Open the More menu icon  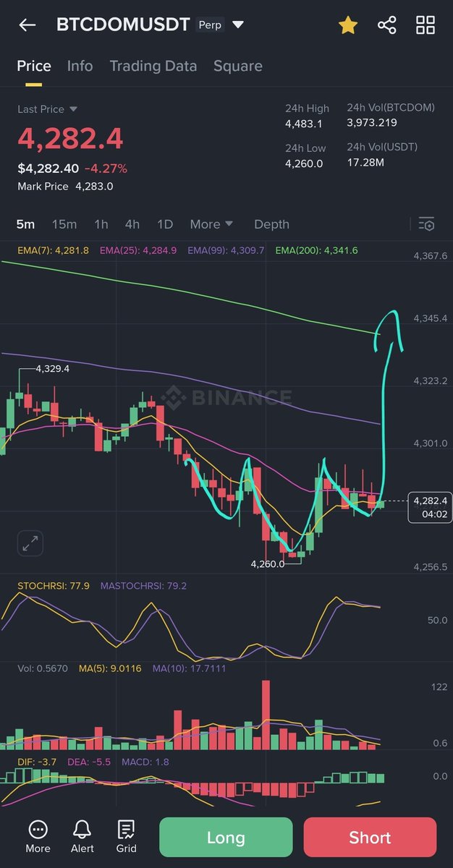tap(38, 836)
